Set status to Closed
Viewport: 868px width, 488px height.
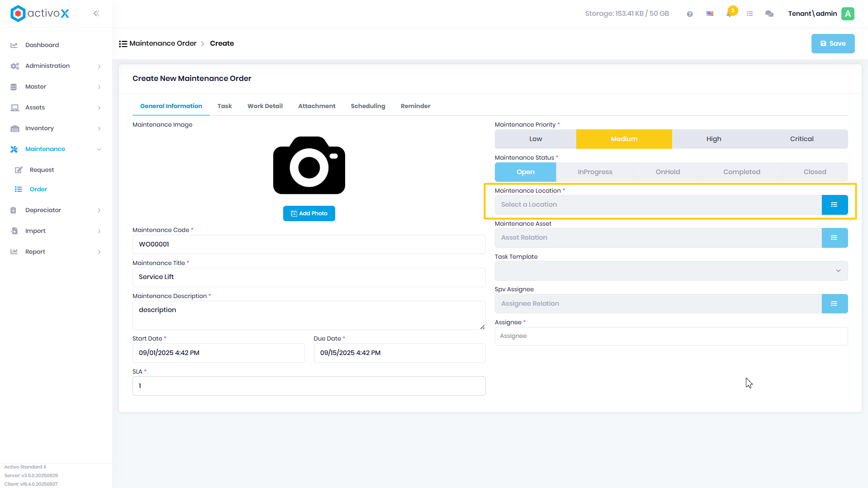pos(815,172)
